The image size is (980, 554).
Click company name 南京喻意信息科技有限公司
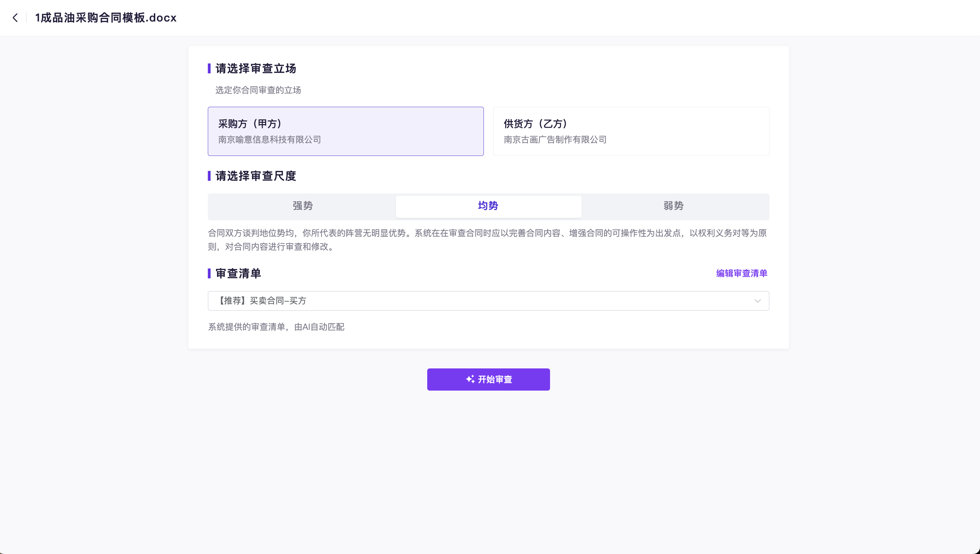pos(270,140)
